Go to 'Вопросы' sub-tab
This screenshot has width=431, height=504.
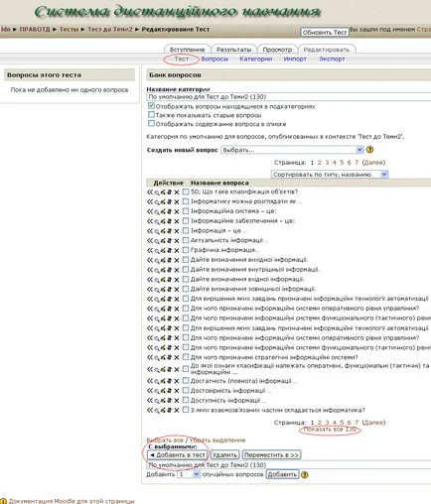(x=215, y=59)
